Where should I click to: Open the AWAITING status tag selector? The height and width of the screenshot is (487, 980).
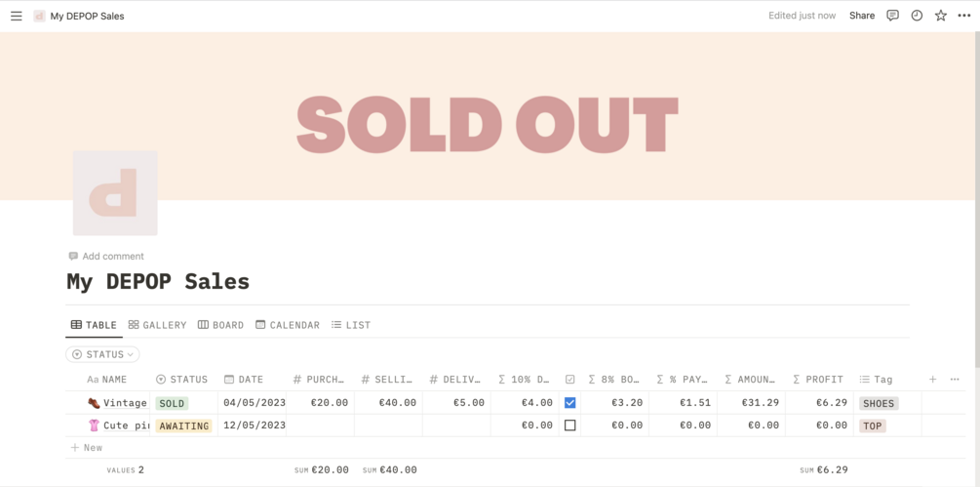183,426
